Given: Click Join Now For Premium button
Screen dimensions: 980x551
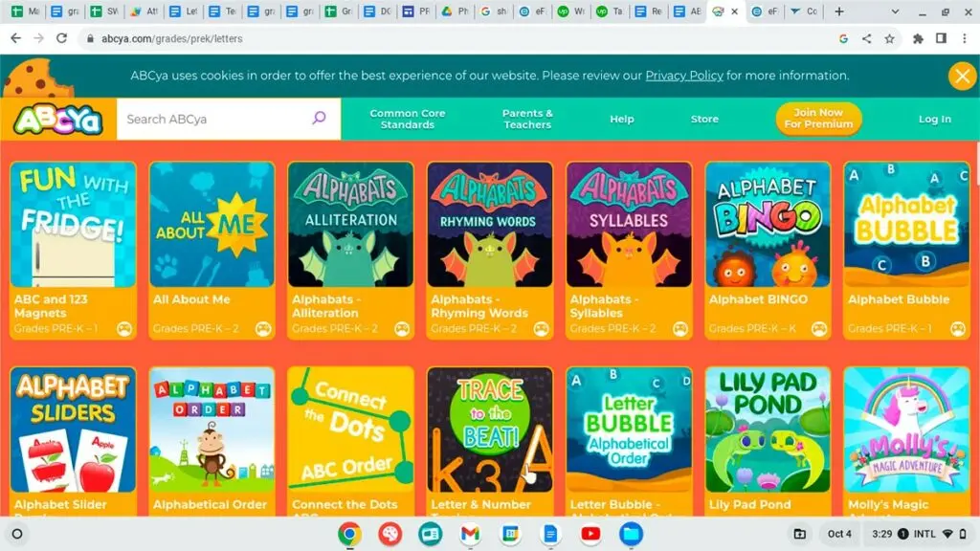Looking at the screenshot, I should (x=818, y=118).
